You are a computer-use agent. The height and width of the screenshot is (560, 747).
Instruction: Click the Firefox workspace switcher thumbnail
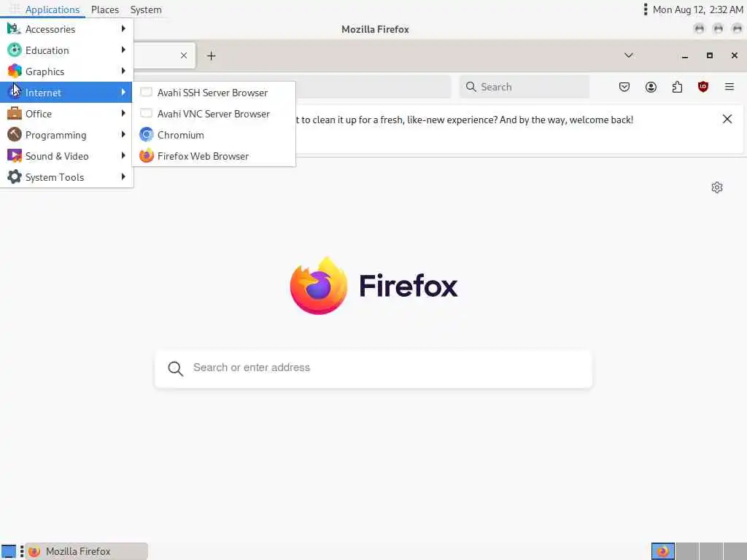pos(662,551)
